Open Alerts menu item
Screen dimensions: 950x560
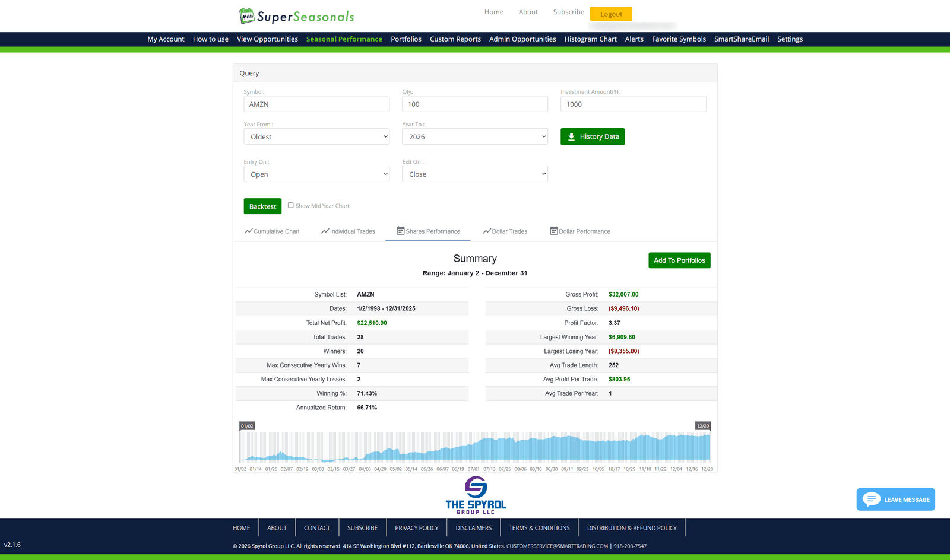pos(634,39)
